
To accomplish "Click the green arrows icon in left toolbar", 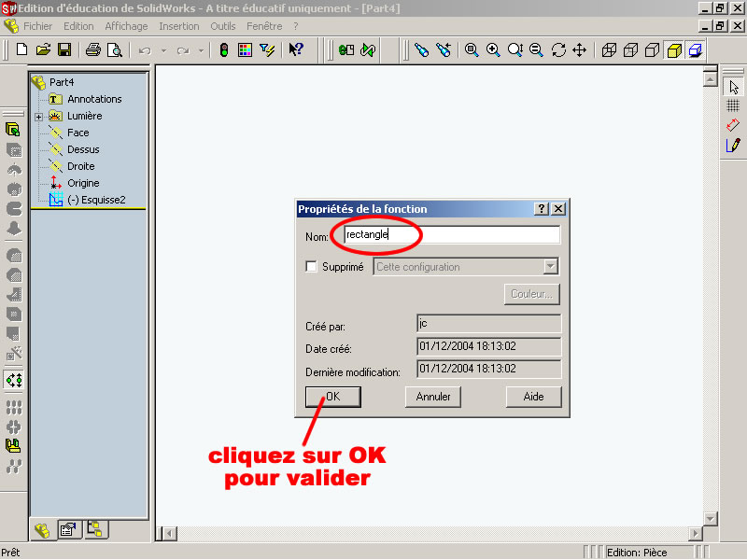I will [14, 380].
